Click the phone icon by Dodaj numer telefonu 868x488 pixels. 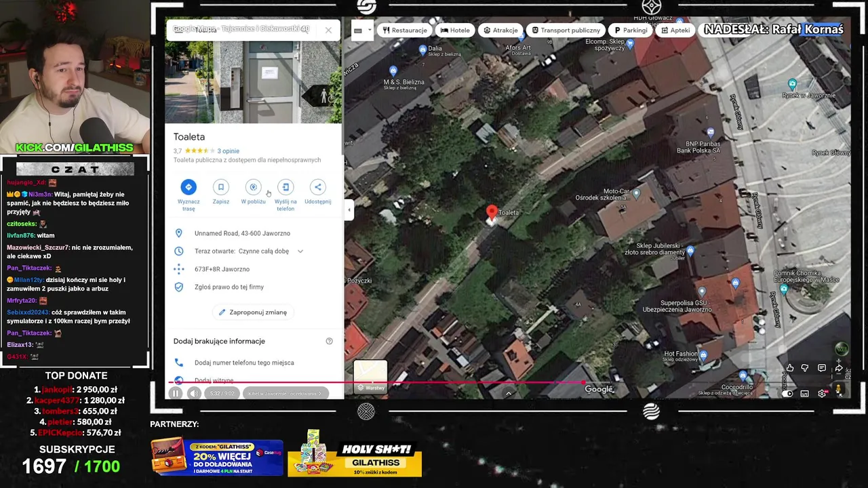(x=179, y=363)
